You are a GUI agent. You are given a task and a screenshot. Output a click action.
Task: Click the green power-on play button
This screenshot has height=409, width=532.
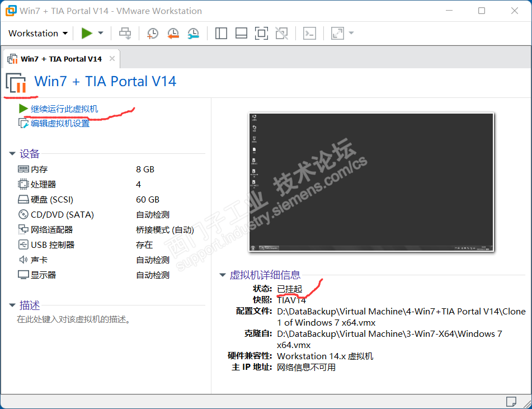(87, 33)
